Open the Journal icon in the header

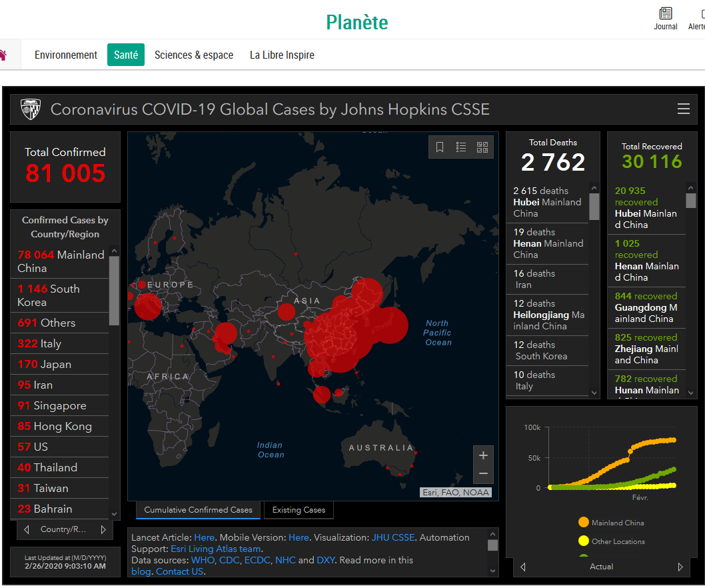pyautogui.click(x=666, y=19)
